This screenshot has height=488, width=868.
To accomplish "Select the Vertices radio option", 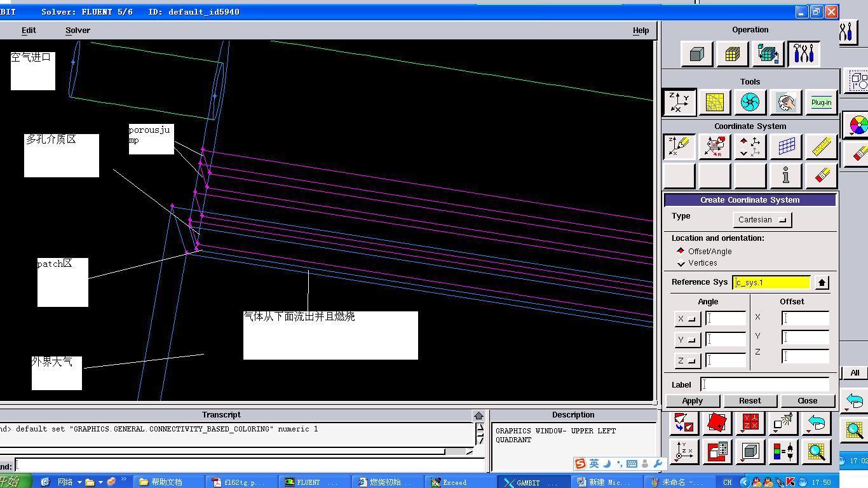I will pos(681,263).
